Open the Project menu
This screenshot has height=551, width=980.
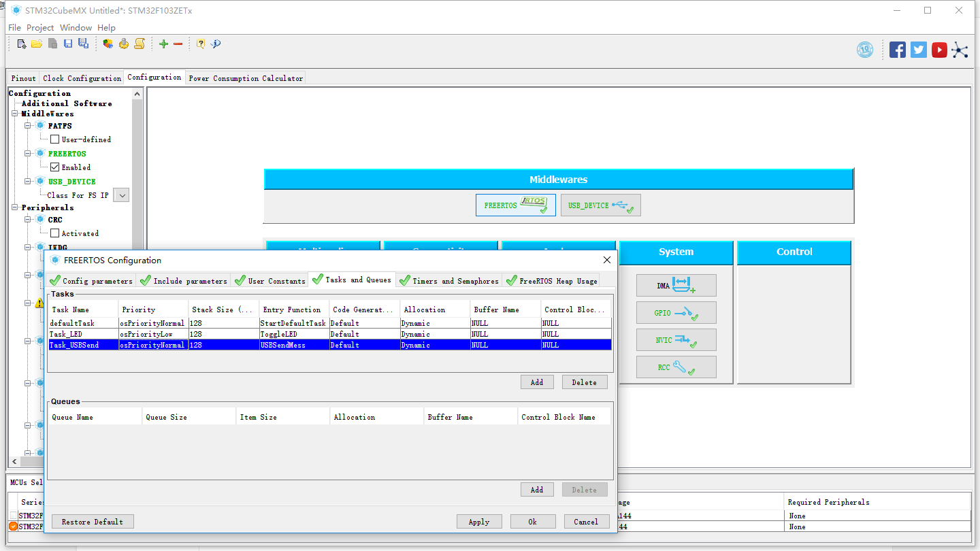40,28
